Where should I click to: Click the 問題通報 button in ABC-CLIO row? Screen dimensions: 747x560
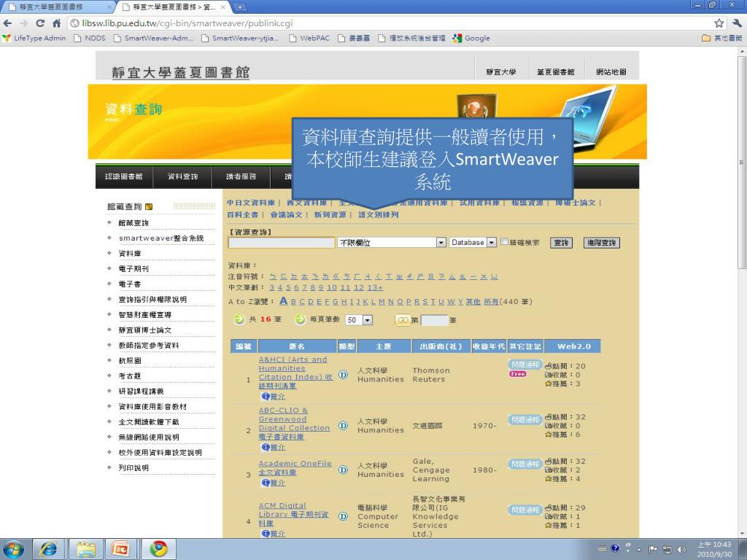(x=525, y=419)
